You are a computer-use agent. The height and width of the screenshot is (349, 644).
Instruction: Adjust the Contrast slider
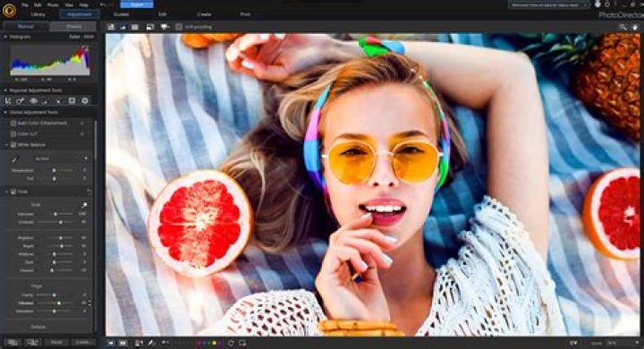(55, 223)
